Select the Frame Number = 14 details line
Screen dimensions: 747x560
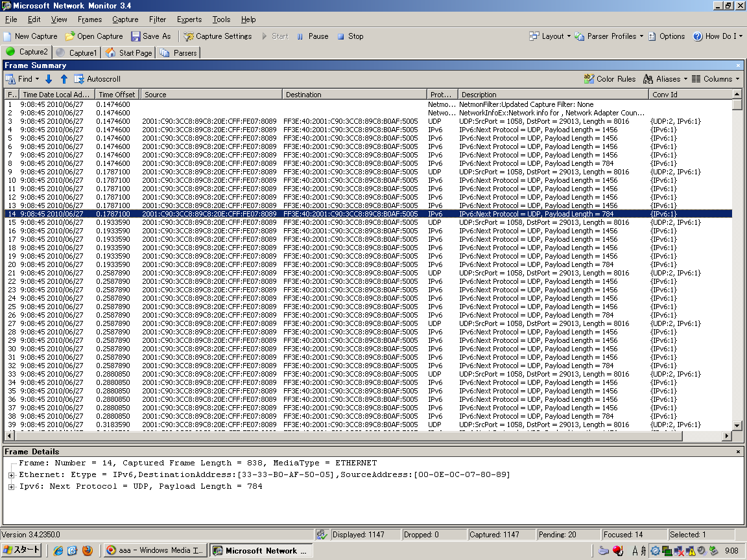198,463
